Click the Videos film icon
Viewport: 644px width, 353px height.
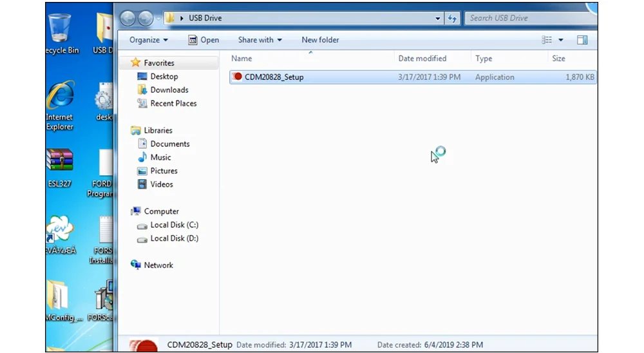pyautogui.click(x=142, y=184)
